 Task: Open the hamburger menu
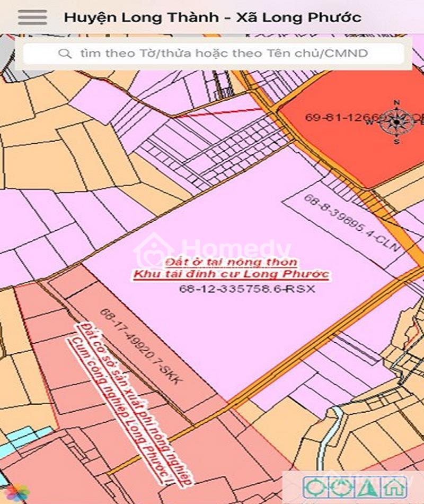point(32,17)
